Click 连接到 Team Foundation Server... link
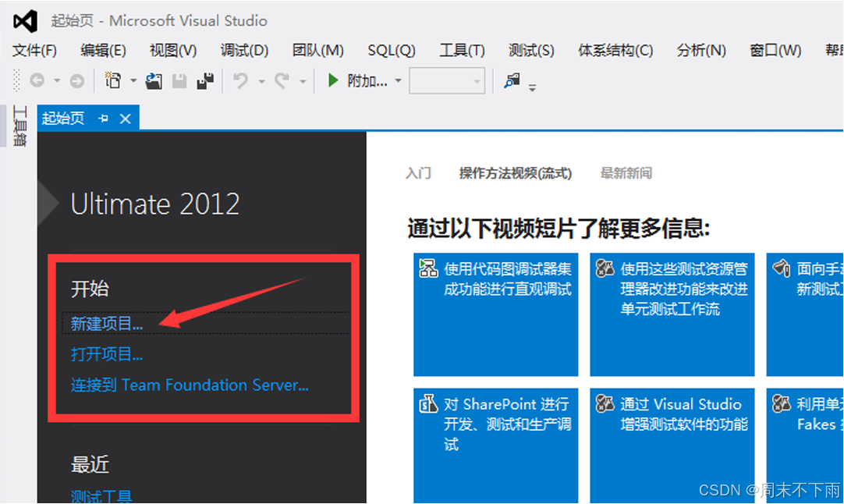The width and height of the screenshot is (844, 504). [x=190, y=385]
